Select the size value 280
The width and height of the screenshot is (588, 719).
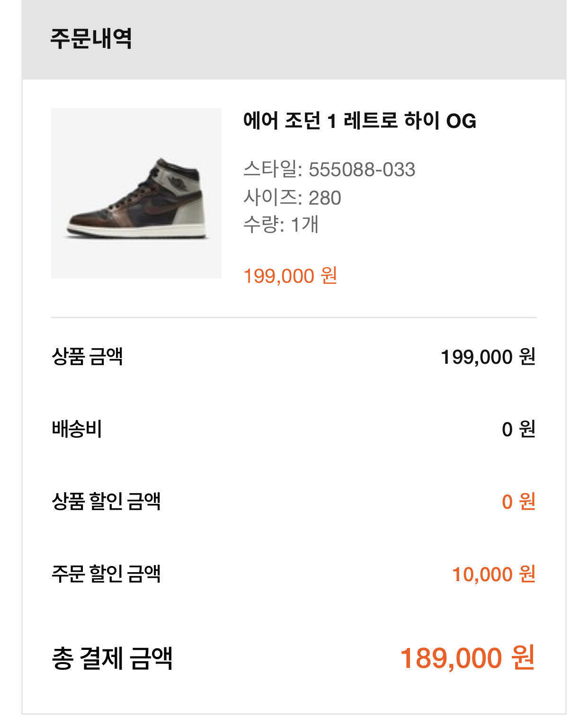tap(325, 198)
